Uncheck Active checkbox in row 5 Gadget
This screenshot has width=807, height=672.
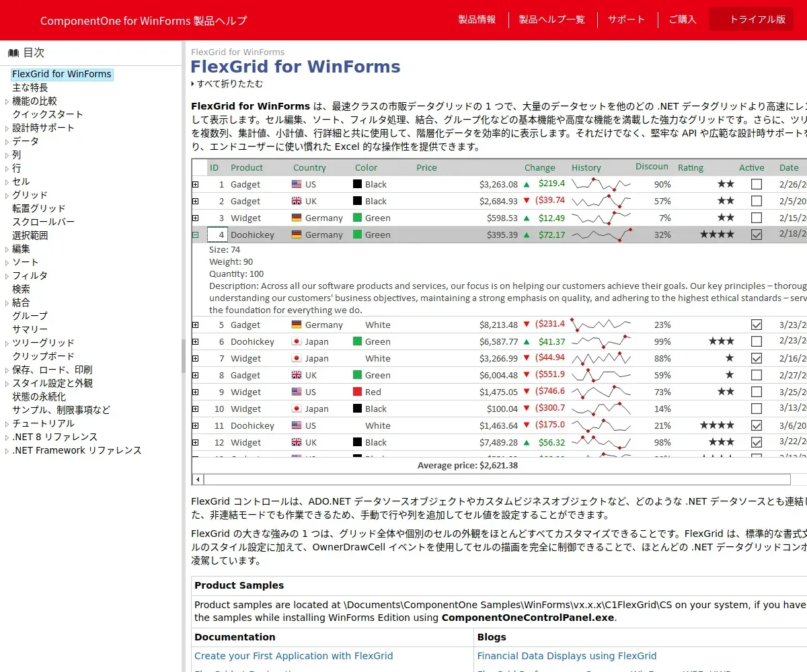757,325
